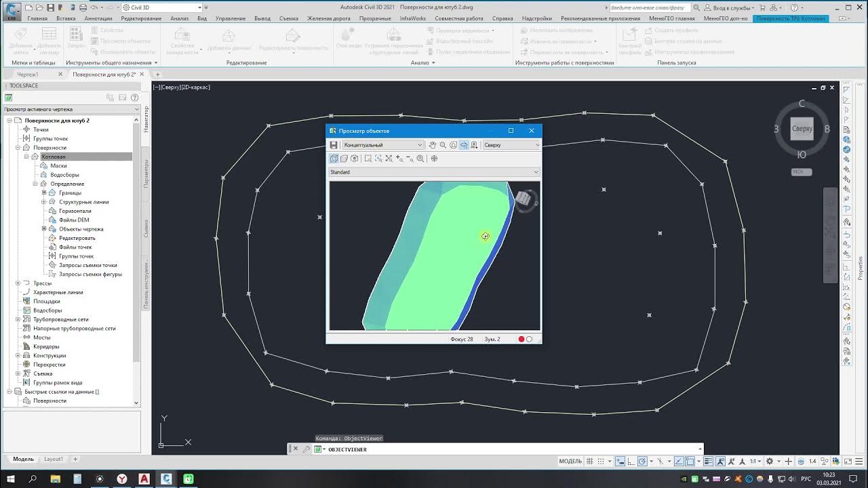Viewport: 868px width, 488px height.
Task: Toggle the drawing grid in status bar
Action: point(589,461)
